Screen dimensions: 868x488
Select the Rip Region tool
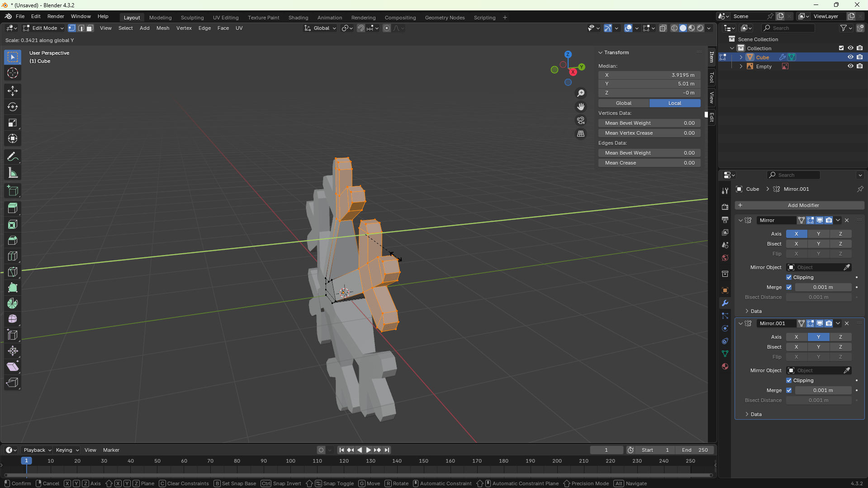pyautogui.click(x=13, y=383)
